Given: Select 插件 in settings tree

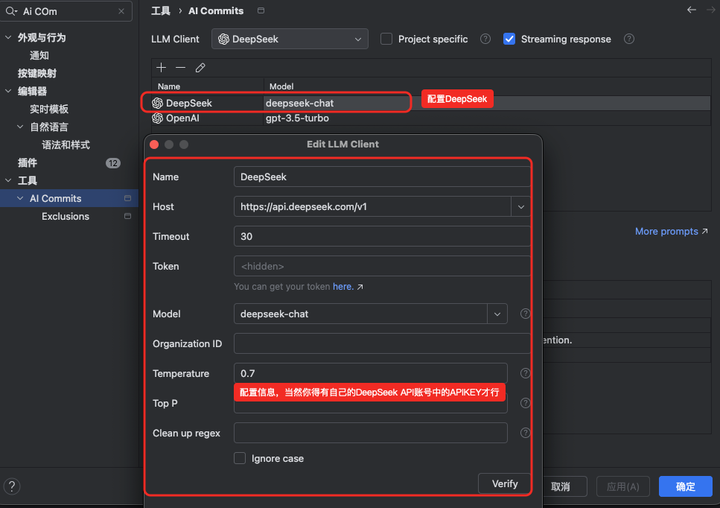Looking at the screenshot, I should coord(27,163).
